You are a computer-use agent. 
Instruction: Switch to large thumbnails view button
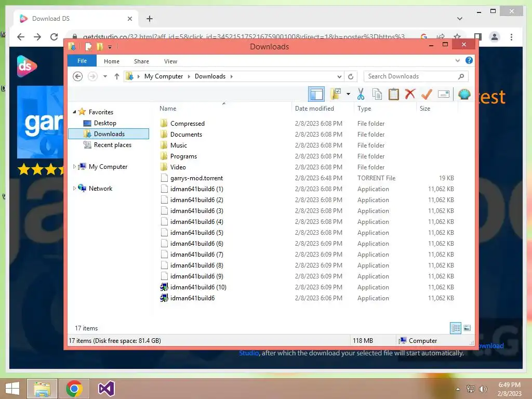pos(467,328)
